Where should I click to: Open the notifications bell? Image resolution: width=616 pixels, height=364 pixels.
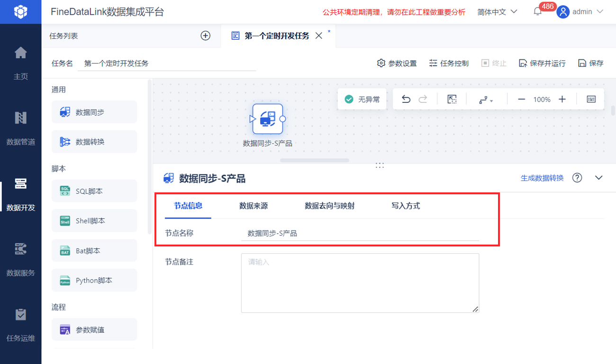click(x=537, y=12)
